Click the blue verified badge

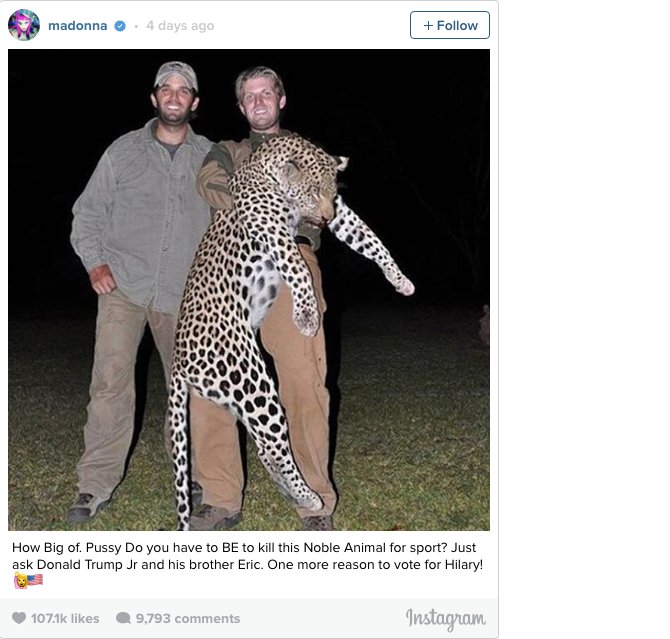[x=120, y=26]
